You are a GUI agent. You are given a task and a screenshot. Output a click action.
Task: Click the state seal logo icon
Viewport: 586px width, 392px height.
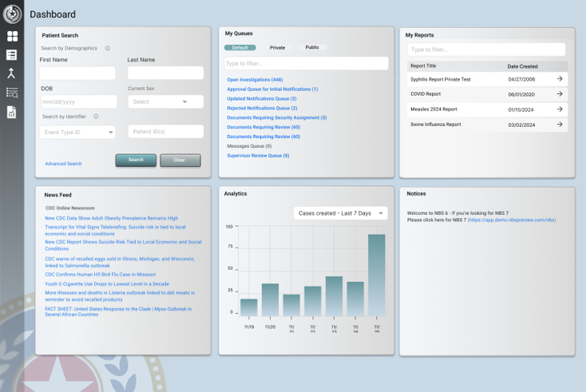coord(12,14)
